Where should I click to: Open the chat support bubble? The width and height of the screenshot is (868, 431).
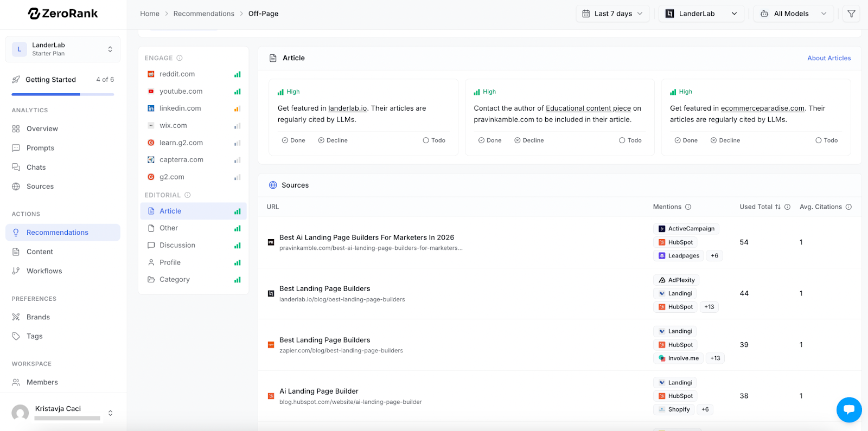pos(849,410)
